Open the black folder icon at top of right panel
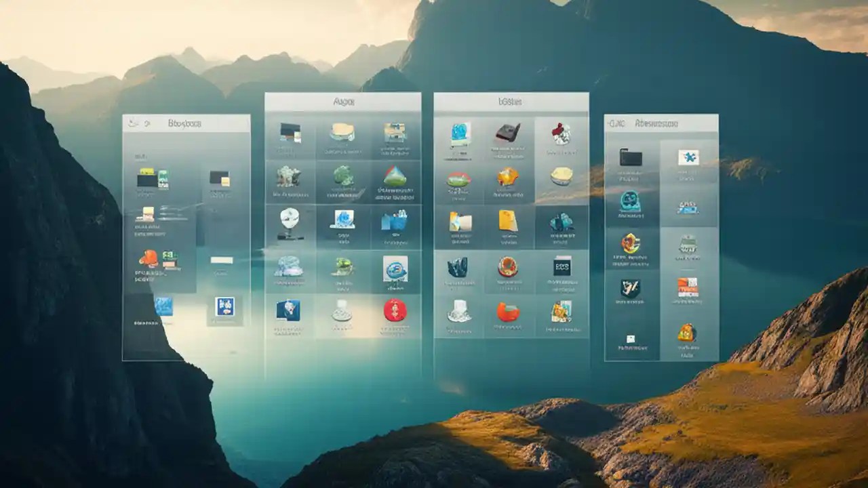This screenshot has height=488, width=868. pos(631,157)
